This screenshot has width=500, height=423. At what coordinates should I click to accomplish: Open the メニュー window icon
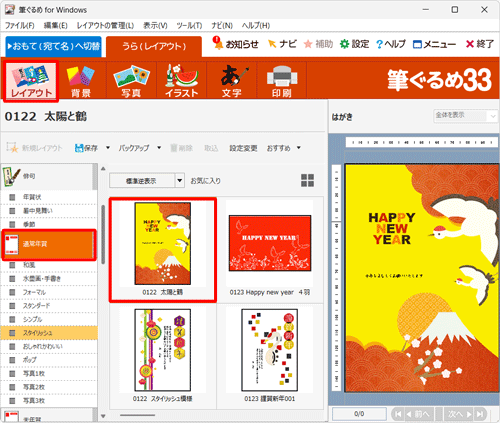coord(417,44)
